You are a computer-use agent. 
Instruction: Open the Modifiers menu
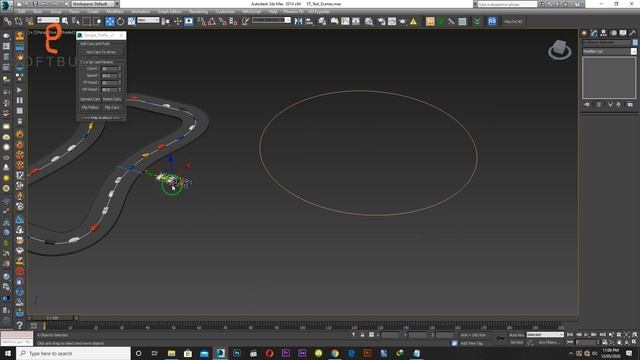115,12
